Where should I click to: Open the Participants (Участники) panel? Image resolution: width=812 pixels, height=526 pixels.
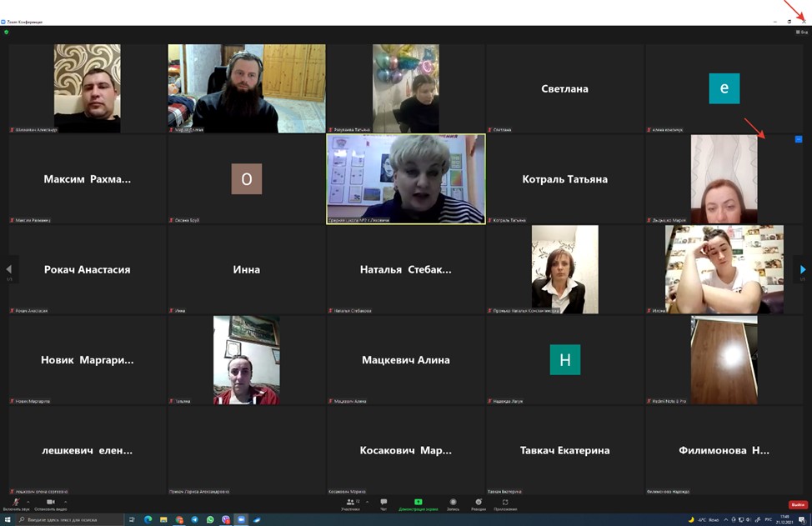tap(352, 503)
